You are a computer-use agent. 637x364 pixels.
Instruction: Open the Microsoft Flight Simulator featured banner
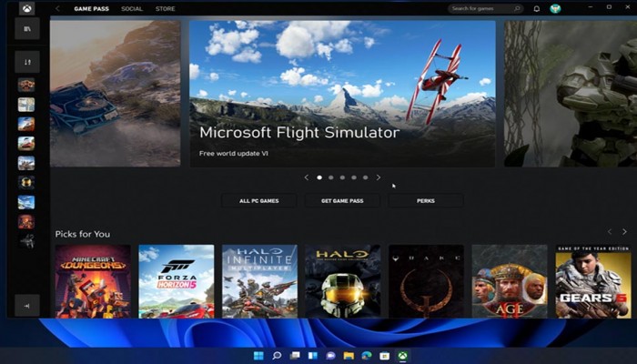(342, 94)
